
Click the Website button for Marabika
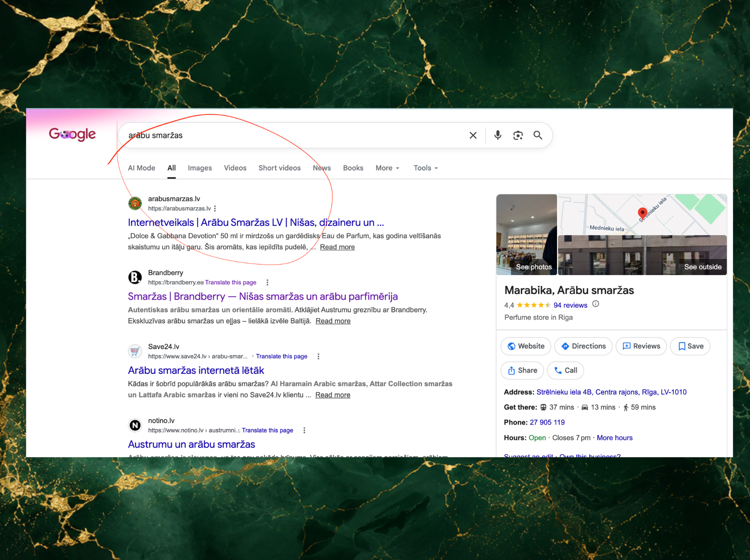(526, 346)
